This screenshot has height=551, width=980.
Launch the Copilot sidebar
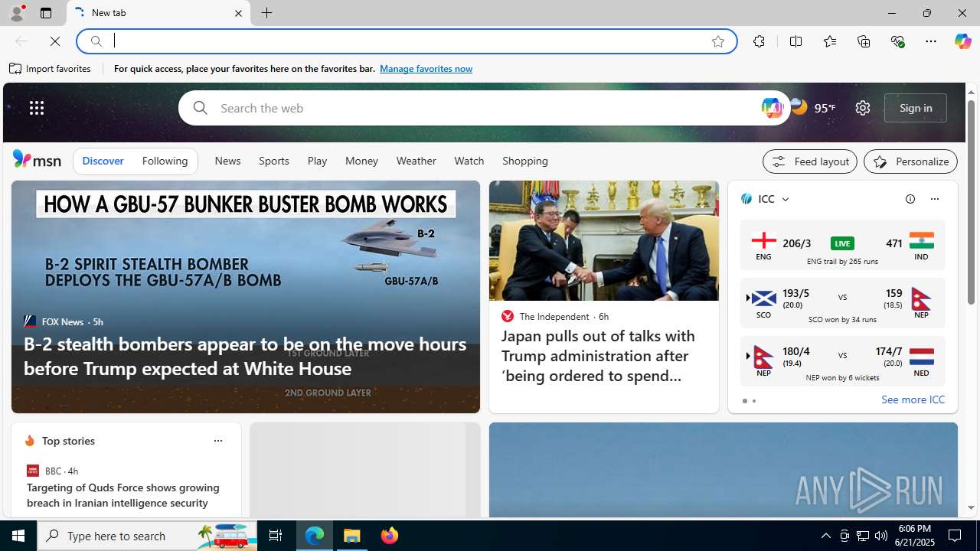[x=962, y=41]
